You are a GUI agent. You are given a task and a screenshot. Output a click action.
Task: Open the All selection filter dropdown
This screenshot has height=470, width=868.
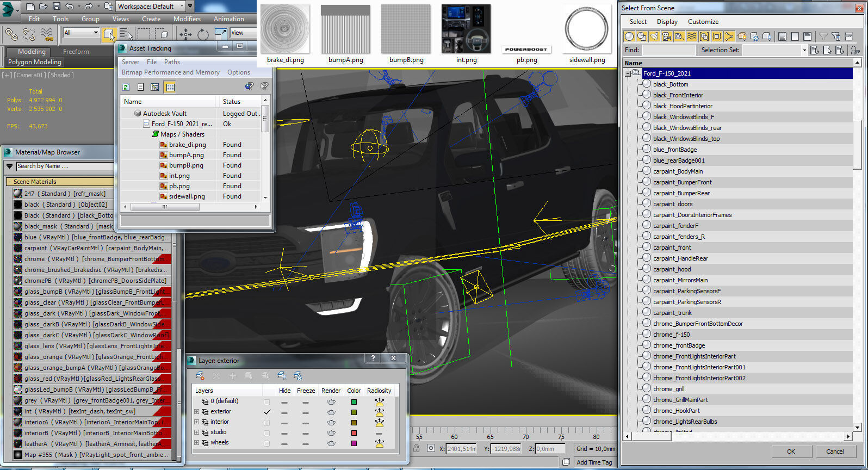81,33
